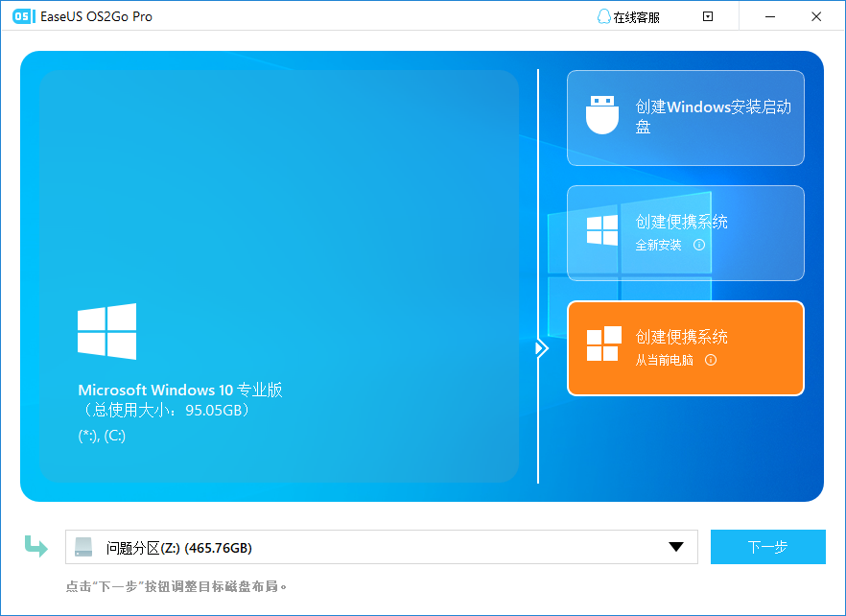Viewport: 846px width, 616px height.
Task: Click the Windows logo on the 全新安装 card
Action: 602,231
